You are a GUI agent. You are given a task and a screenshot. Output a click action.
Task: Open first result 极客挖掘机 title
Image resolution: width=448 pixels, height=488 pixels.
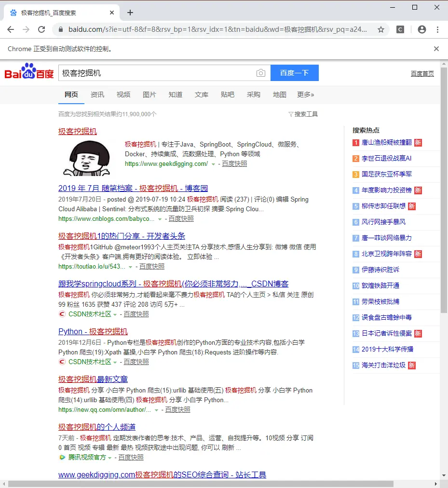coord(78,131)
